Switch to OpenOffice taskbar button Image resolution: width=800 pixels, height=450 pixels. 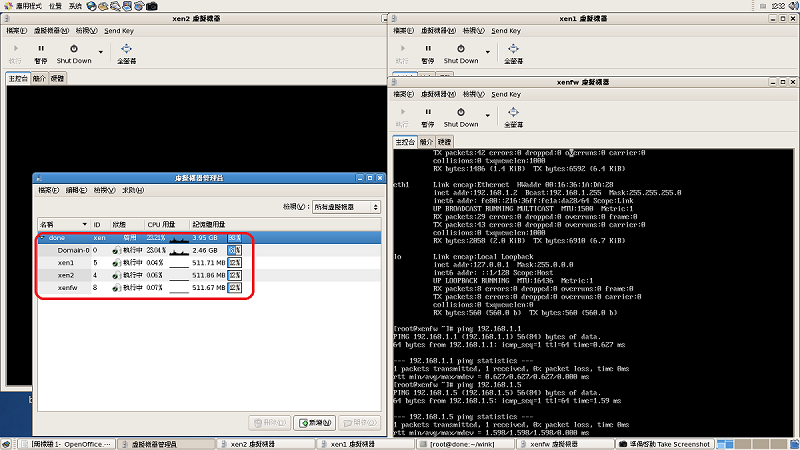(x=66, y=444)
